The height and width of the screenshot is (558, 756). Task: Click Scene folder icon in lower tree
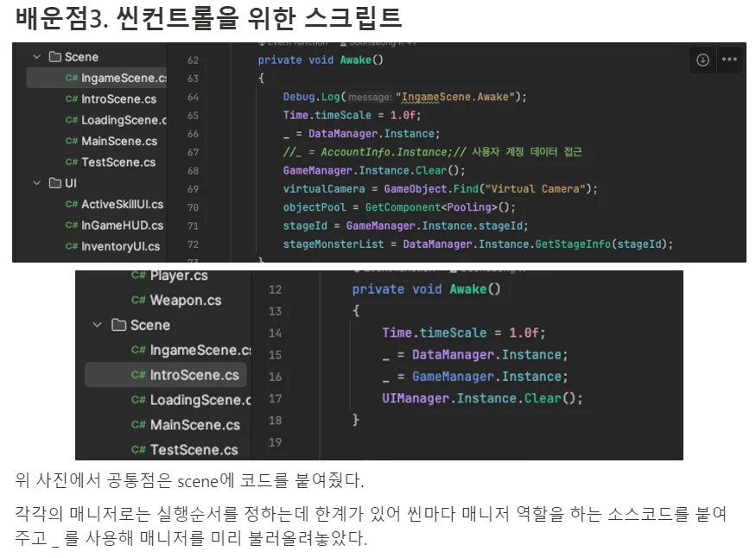(118, 326)
